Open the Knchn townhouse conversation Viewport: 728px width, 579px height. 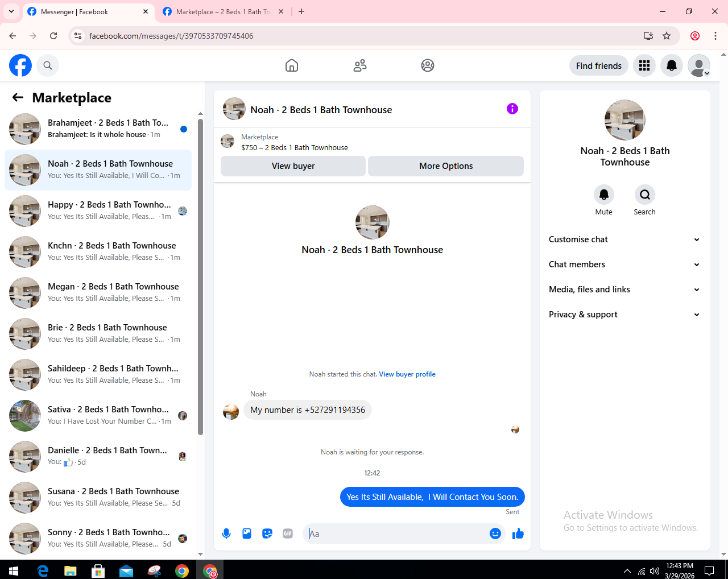(98, 252)
